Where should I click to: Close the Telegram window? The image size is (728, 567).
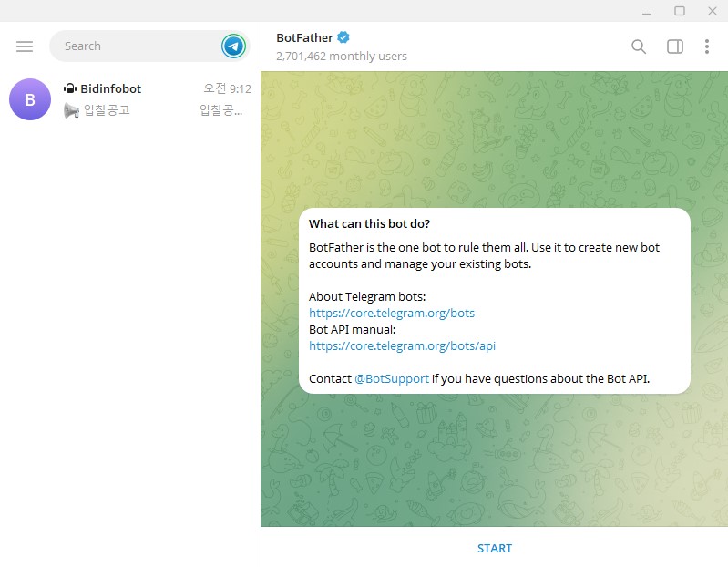click(x=713, y=11)
